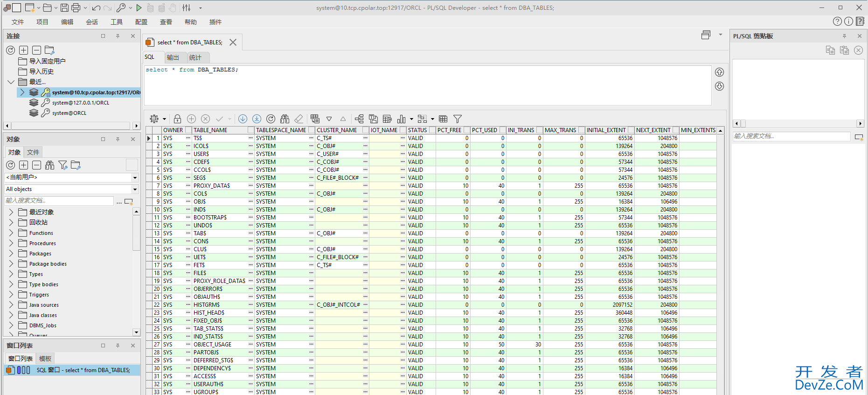
Task: Click the plus icon in the 连接 panel
Action: (24, 50)
